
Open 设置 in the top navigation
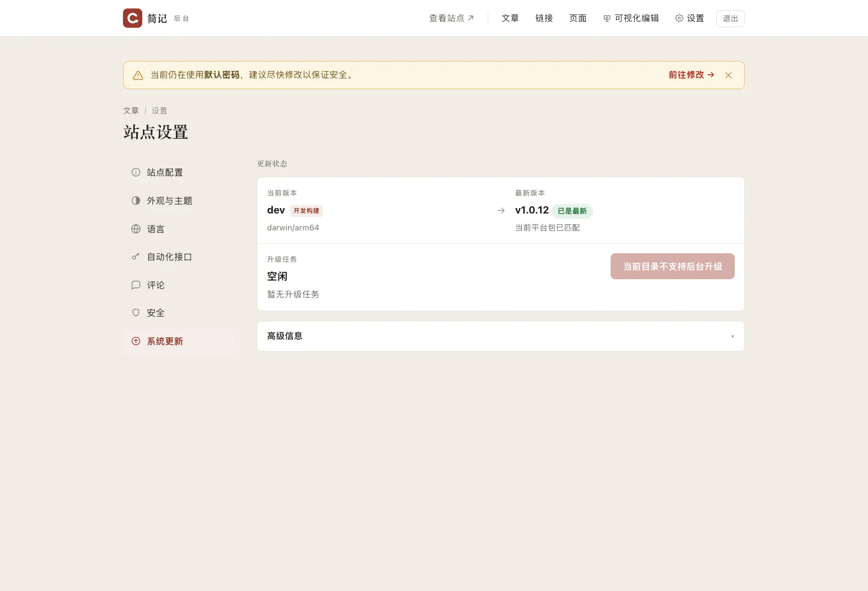690,19
